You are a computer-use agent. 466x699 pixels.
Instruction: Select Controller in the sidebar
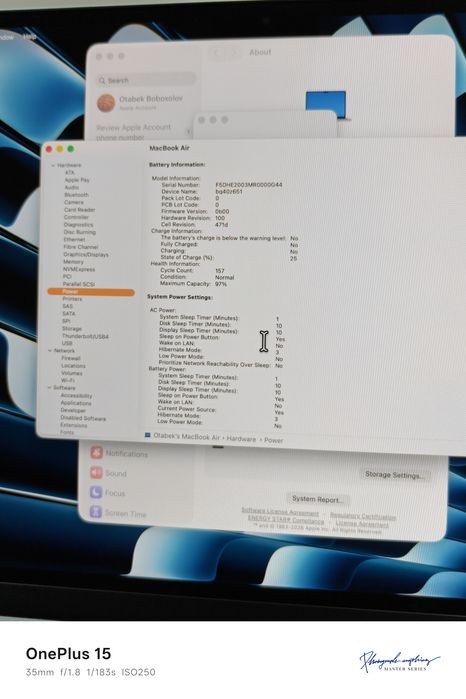pyautogui.click(x=76, y=217)
